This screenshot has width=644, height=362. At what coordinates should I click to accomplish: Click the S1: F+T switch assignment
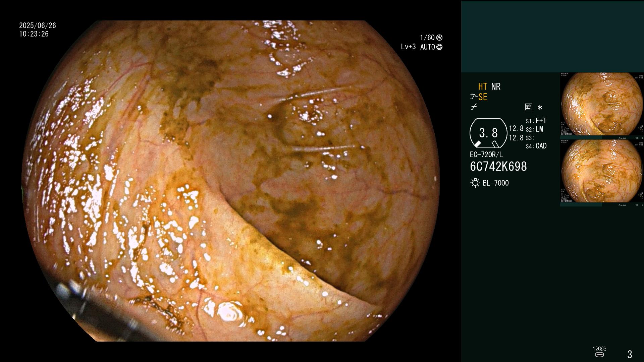tap(536, 121)
